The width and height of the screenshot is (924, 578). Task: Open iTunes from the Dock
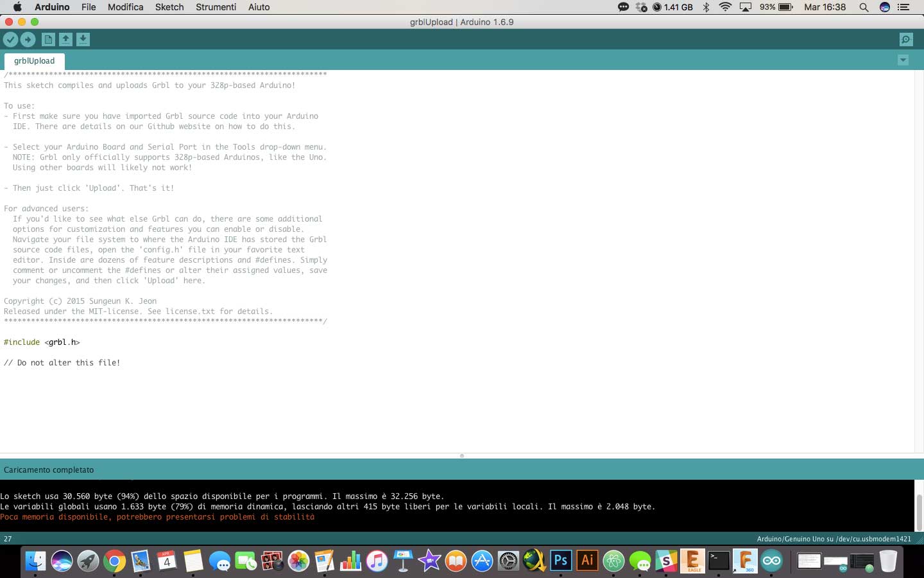(x=377, y=561)
